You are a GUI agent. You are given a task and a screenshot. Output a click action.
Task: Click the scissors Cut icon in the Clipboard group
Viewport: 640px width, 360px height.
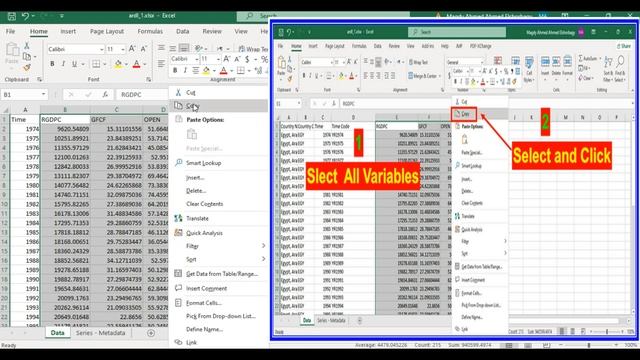(27, 46)
